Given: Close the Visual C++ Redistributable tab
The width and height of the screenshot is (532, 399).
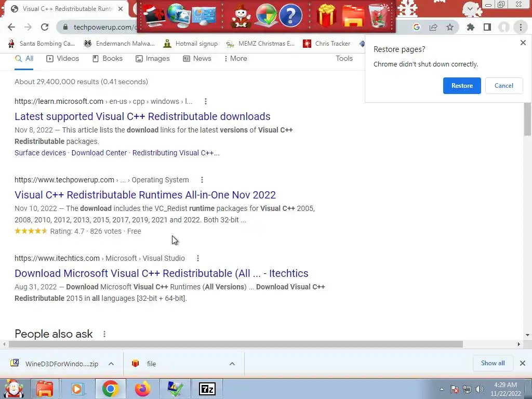Looking at the screenshot, I should [121, 9].
